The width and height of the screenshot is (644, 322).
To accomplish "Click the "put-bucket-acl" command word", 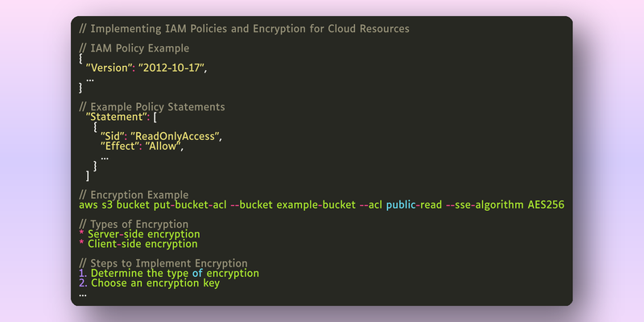I will coord(190,204).
